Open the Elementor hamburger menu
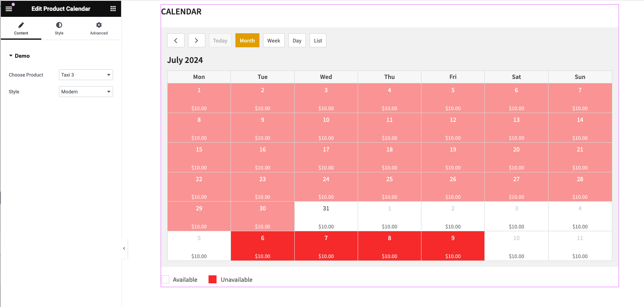This screenshot has height=307, width=644. (x=9, y=8)
